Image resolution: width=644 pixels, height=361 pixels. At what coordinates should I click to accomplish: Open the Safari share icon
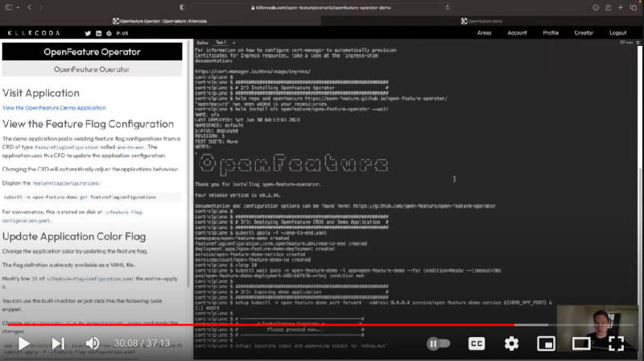(x=609, y=7)
